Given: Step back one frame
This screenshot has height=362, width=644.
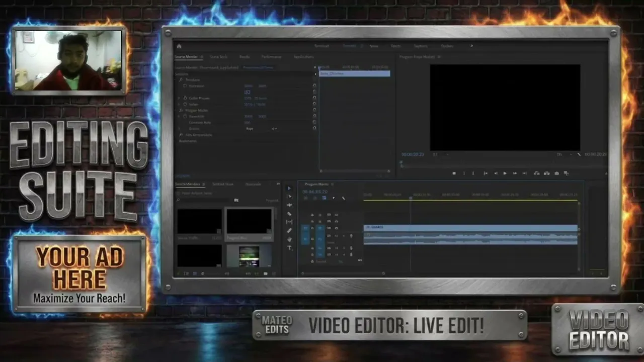Looking at the screenshot, I should (x=496, y=173).
